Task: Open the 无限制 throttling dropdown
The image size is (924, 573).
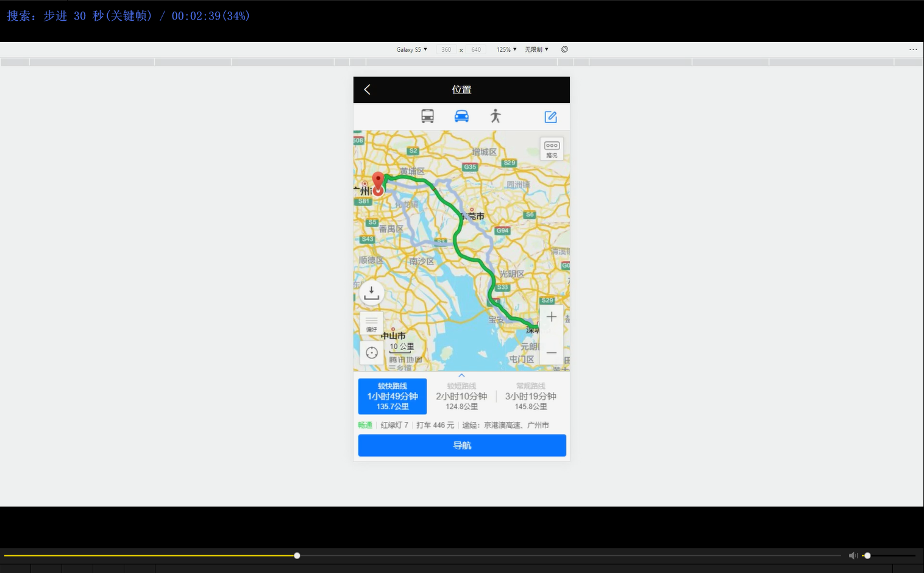Action: (536, 49)
